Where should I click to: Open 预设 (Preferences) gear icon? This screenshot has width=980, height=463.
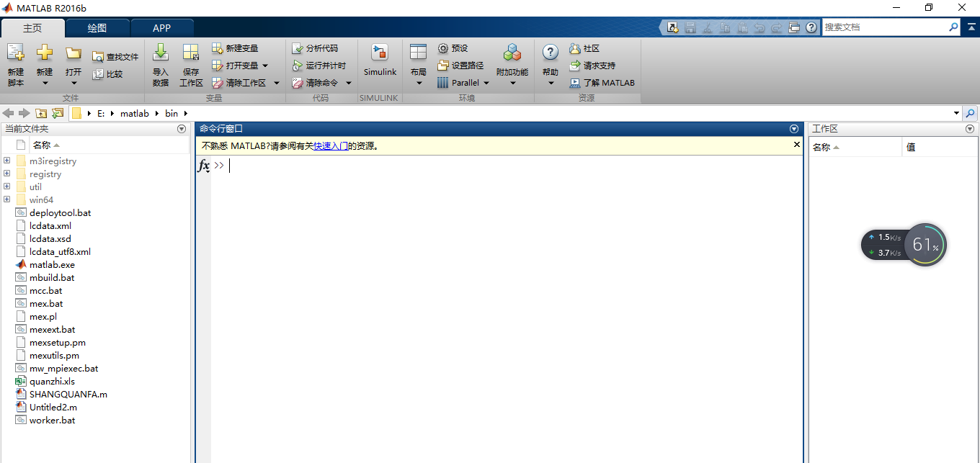[x=443, y=48]
